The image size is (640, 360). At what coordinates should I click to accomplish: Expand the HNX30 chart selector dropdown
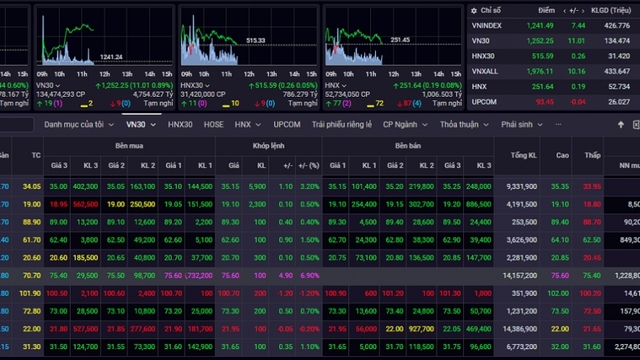point(207,86)
